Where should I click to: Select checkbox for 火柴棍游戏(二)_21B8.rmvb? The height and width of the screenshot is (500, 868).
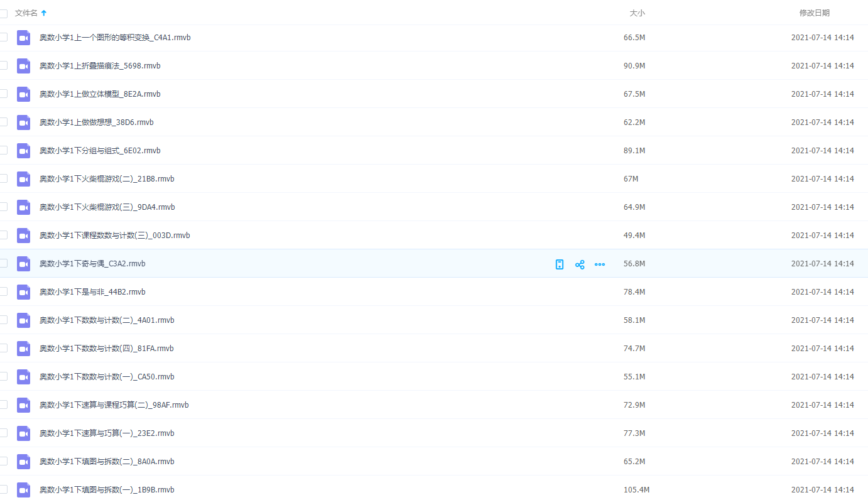(4, 178)
